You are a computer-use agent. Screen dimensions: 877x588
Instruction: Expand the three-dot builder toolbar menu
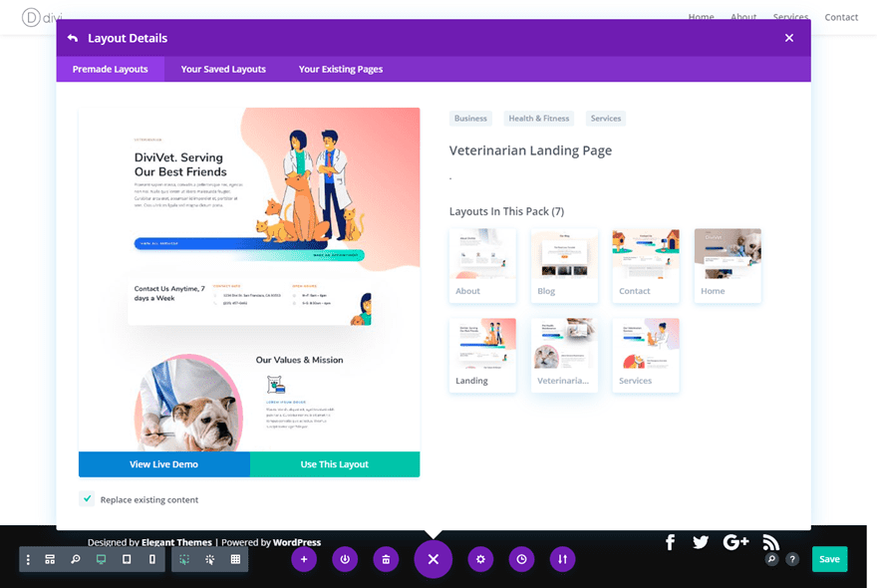(28, 559)
